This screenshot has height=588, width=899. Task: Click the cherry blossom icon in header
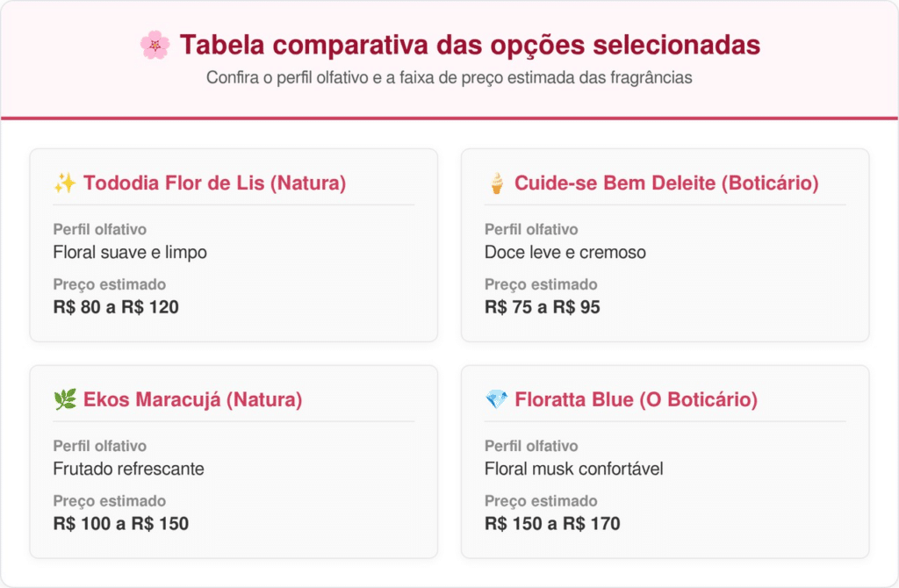point(155,46)
